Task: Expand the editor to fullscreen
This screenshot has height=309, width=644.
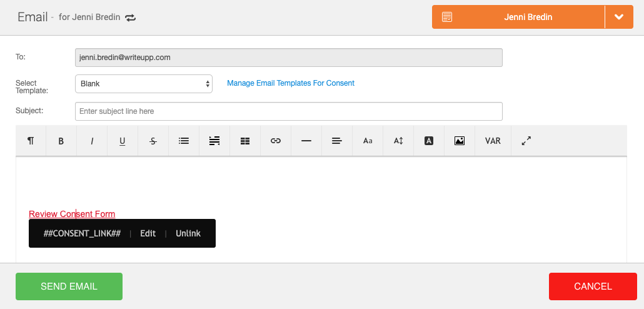Action: (526, 141)
